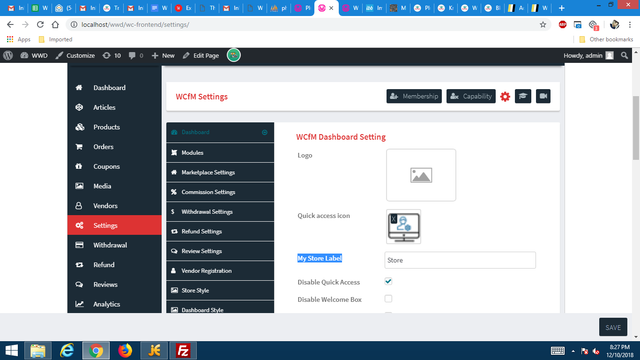Image resolution: width=640 pixels, height=360 pixels.
Task: Click the browser back arrow
Action: 10,24
